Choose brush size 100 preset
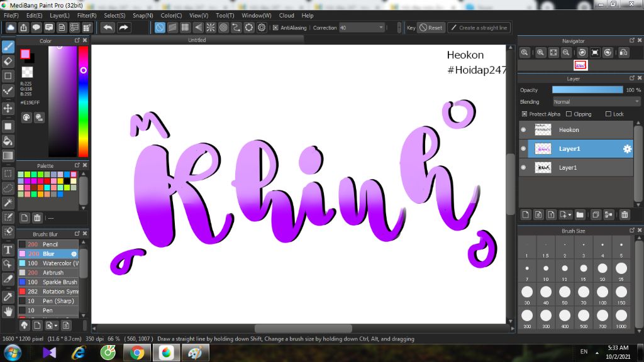 (x=602, y=292)
